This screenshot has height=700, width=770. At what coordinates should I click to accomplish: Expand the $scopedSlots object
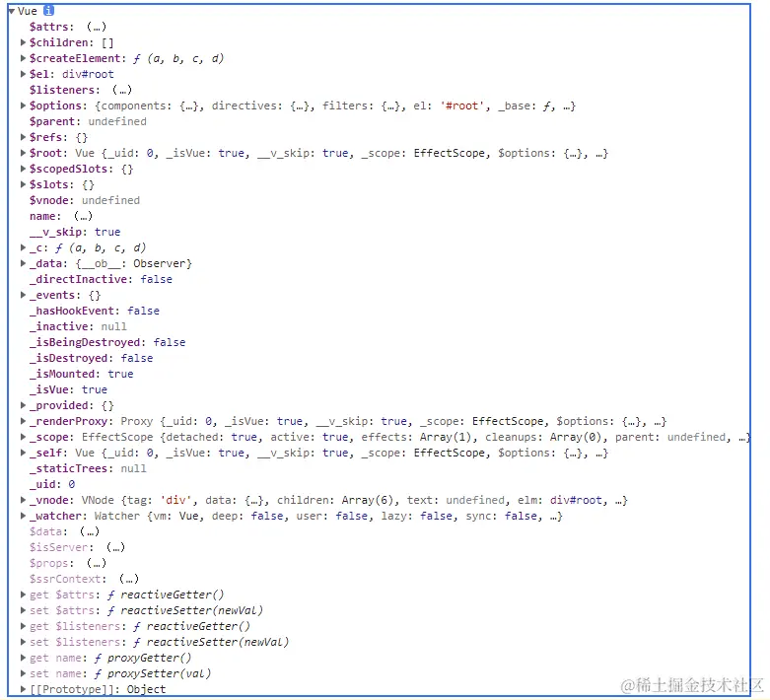23,169
